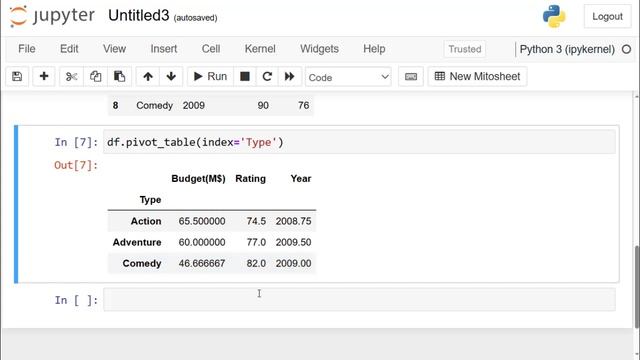
Task: Click into the df.pivot_table code cell
Action: pyautogui.click(x=359, y=142)
